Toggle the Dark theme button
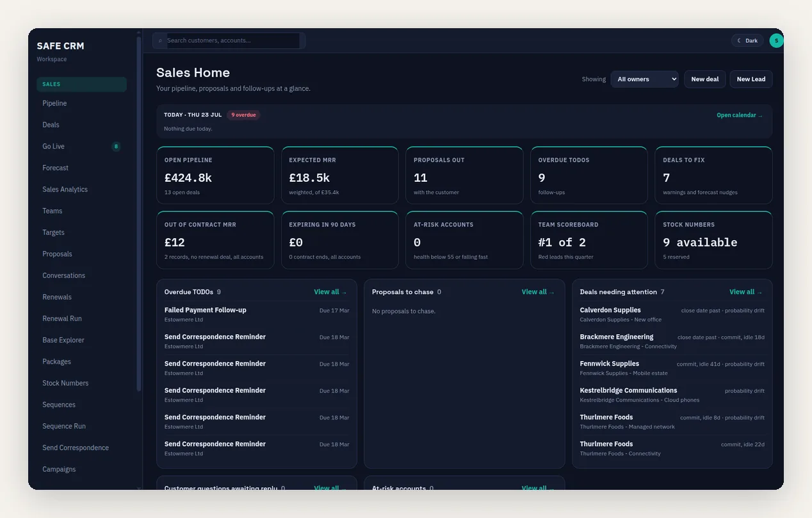 pos(747,40)
